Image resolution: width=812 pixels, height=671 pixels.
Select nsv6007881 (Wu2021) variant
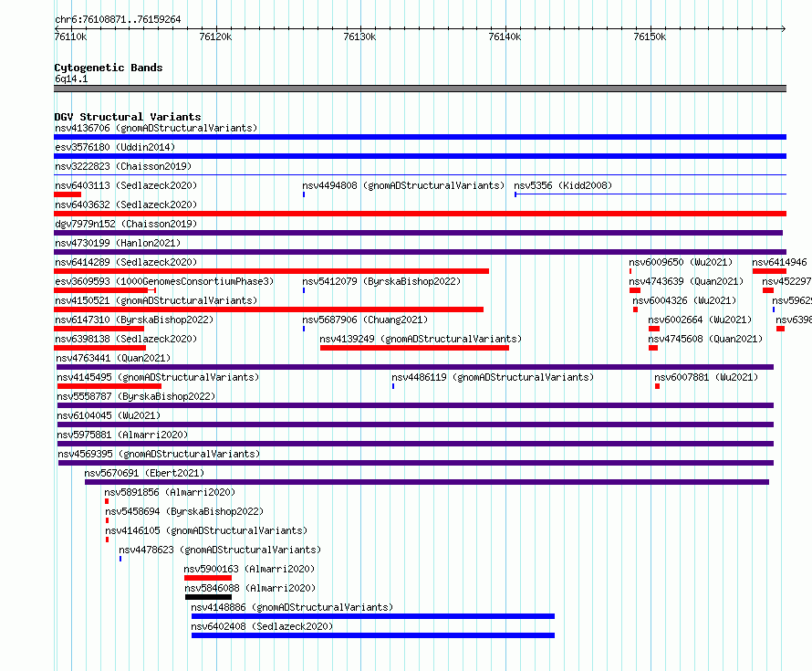coord(706,377)
